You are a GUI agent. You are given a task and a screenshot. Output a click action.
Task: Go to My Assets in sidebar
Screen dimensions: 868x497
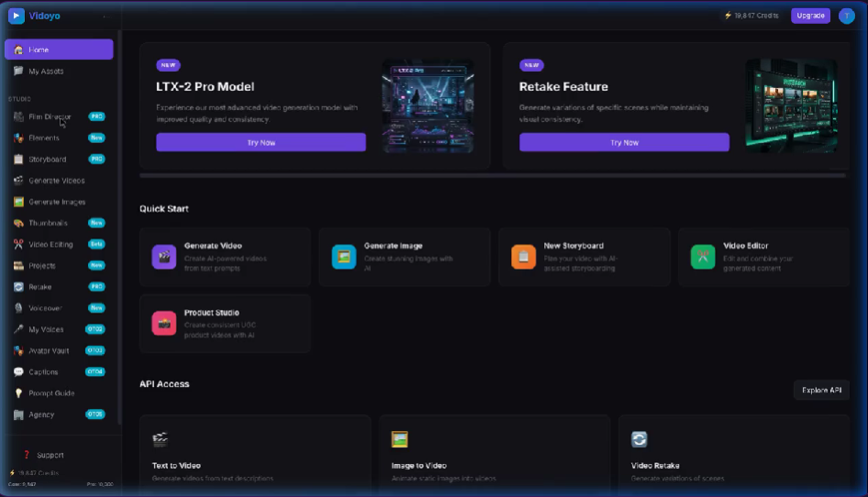(x=46, y=72)
